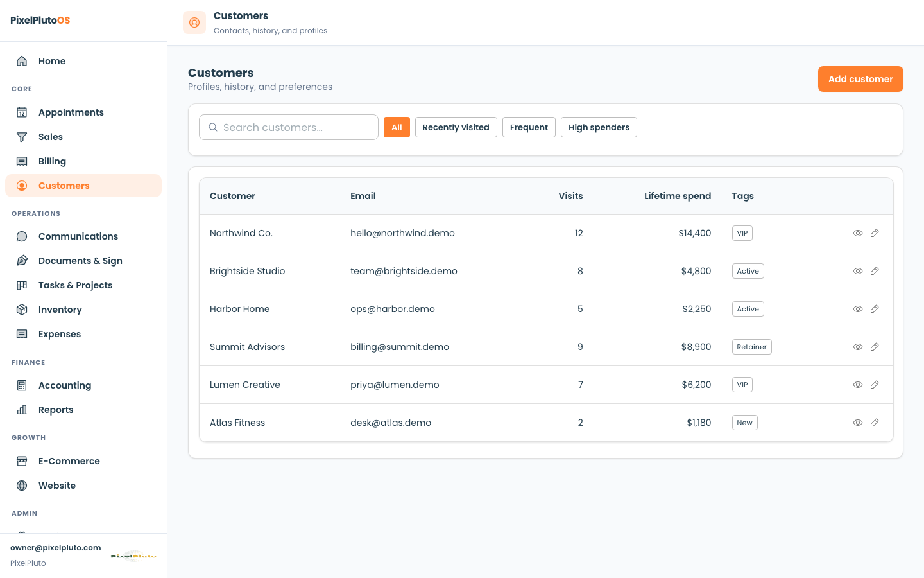Click the E-Commerce storefront icon

22,461
